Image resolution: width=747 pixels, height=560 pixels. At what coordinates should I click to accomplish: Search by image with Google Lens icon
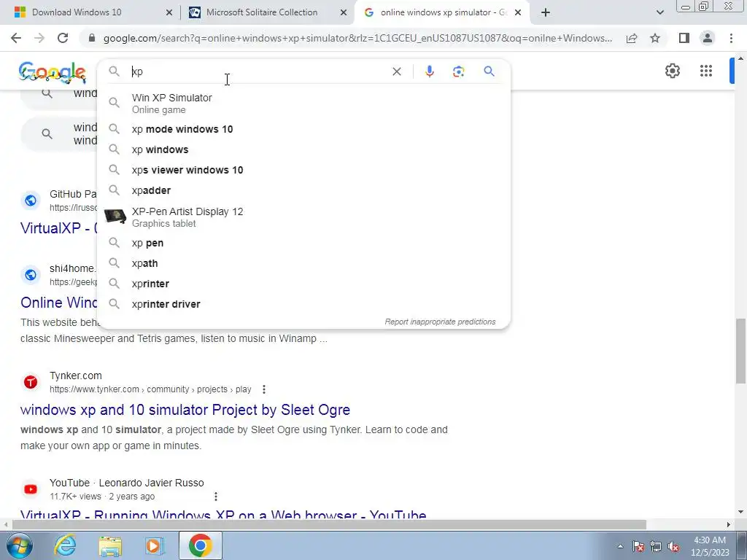[x=458, y=71]
